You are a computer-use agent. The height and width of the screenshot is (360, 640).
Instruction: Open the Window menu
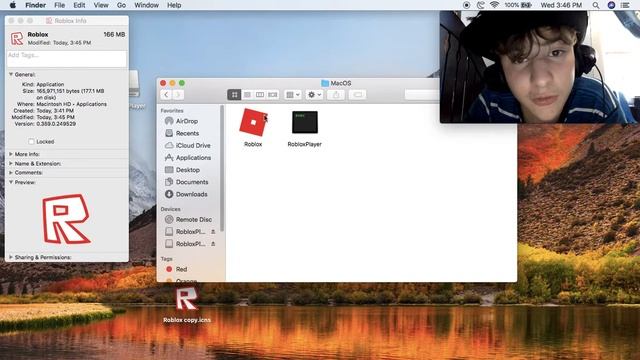pyautogui.click(x=146, y=5)
